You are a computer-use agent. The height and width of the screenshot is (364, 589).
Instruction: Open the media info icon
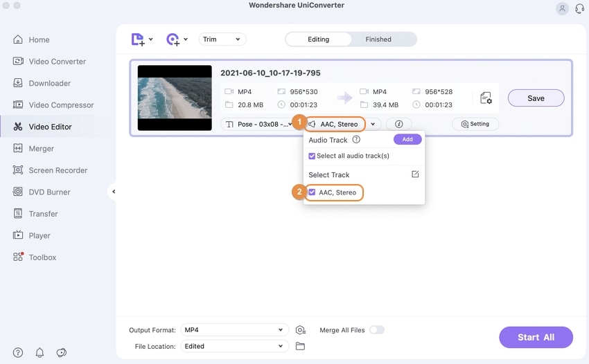click(x=399, y=124)
